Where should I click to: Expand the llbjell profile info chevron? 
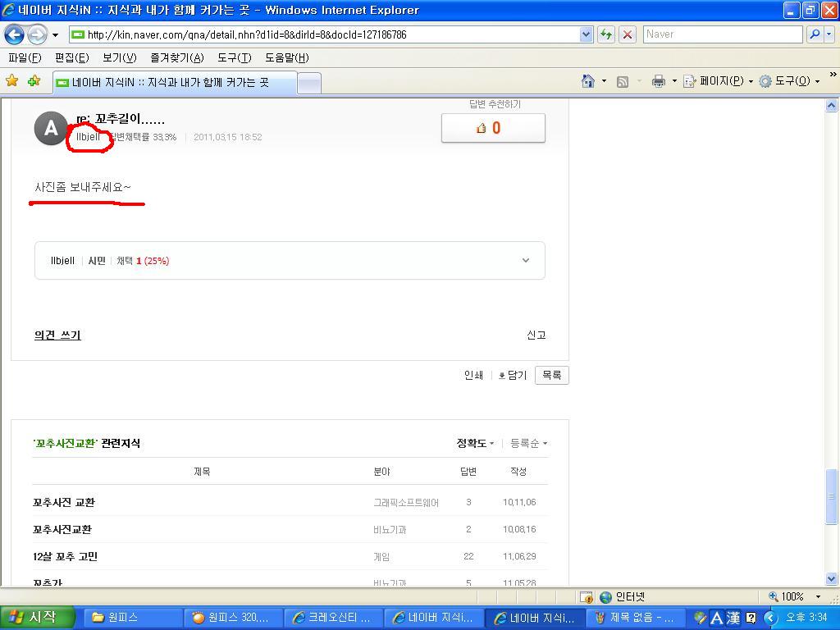(x=526, y=260)
